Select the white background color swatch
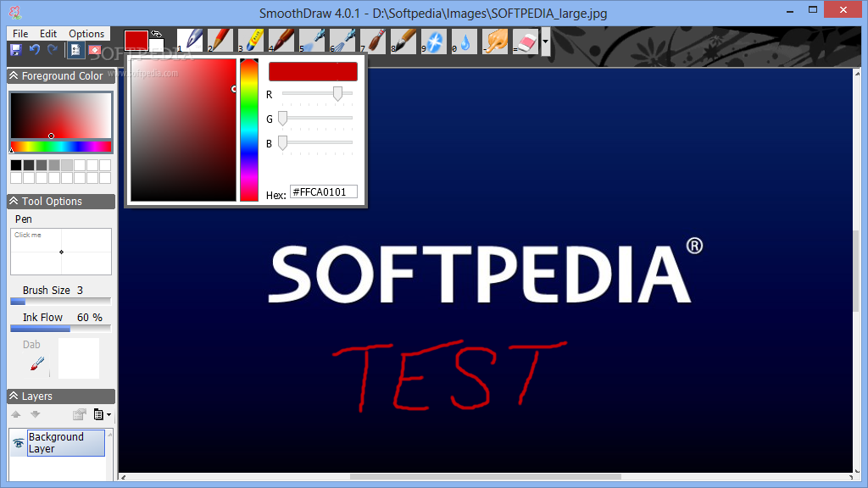The width and height of the screenshot is (868, 488). [158, 46]
